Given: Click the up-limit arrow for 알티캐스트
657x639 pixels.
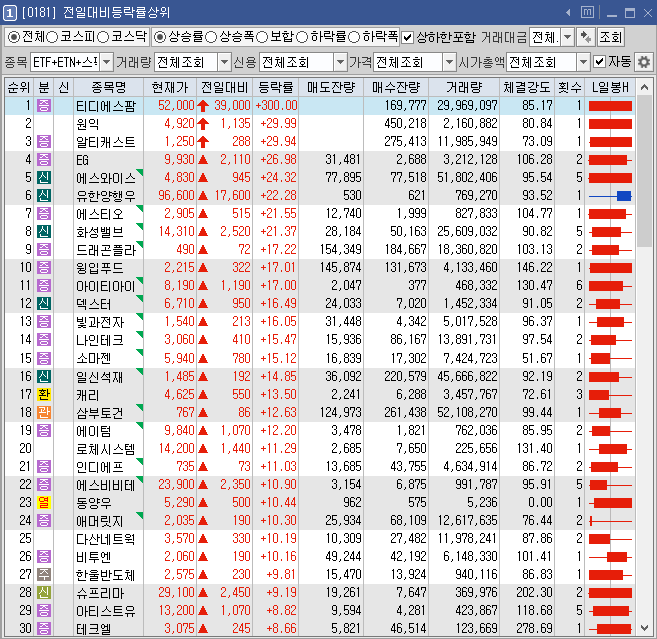Looking at the screenshot, I should [203, 142].
